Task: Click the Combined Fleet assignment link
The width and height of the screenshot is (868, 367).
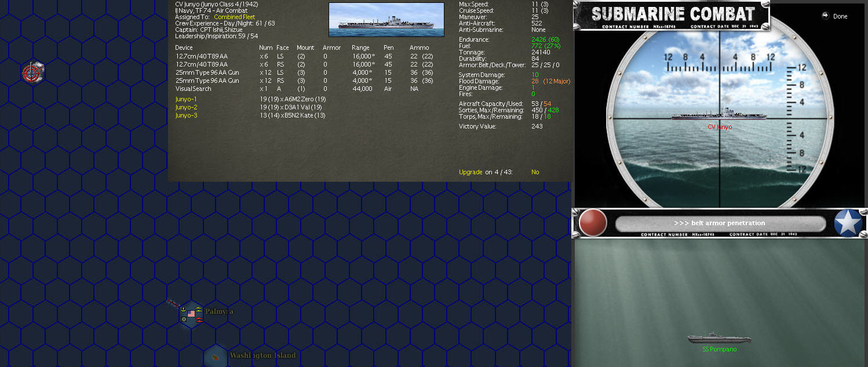Action: pos(234,17)
